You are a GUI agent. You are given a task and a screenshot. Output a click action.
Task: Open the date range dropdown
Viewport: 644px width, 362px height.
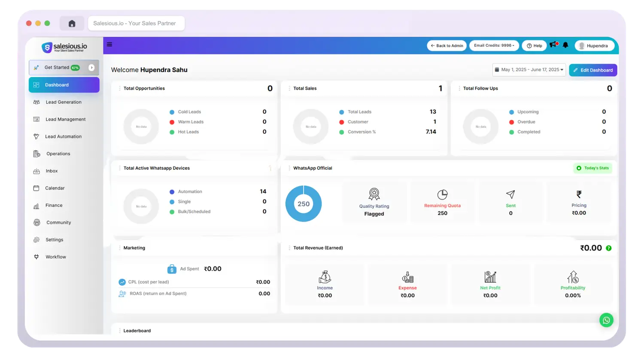[x=529, y=70]
